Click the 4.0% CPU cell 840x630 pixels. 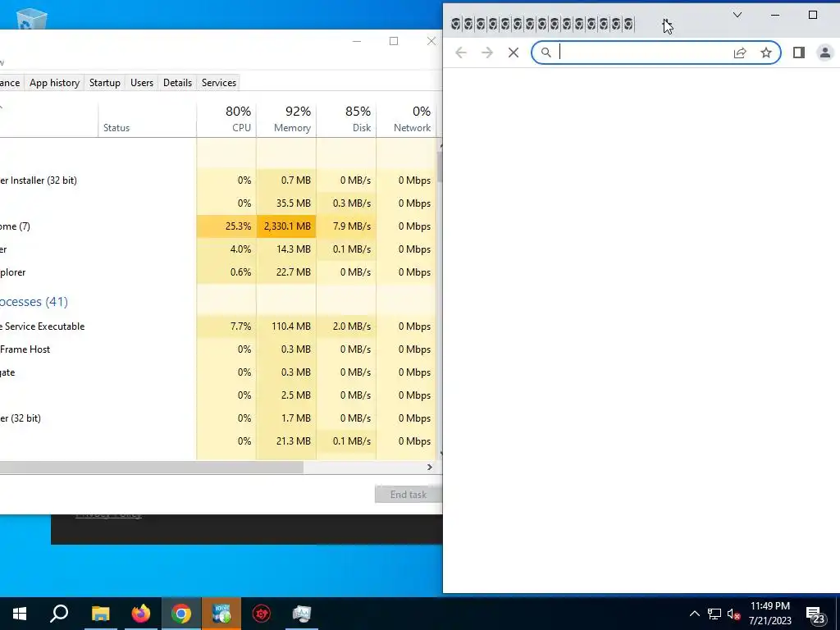point(226,249)
